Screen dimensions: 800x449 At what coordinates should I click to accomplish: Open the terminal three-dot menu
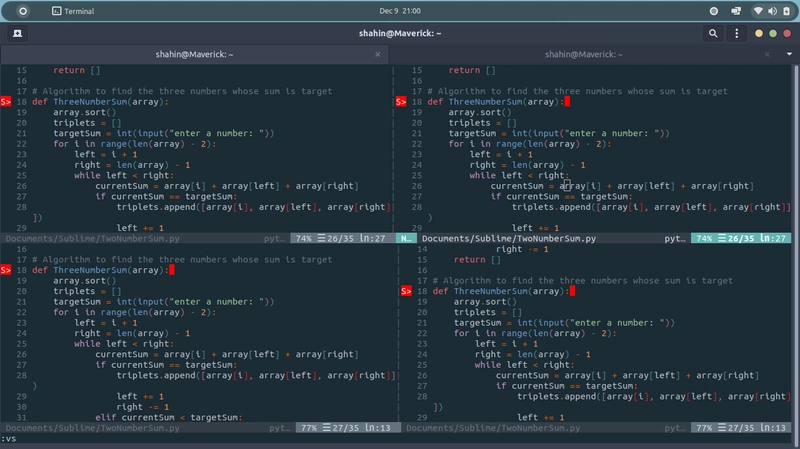coord(736,33)
